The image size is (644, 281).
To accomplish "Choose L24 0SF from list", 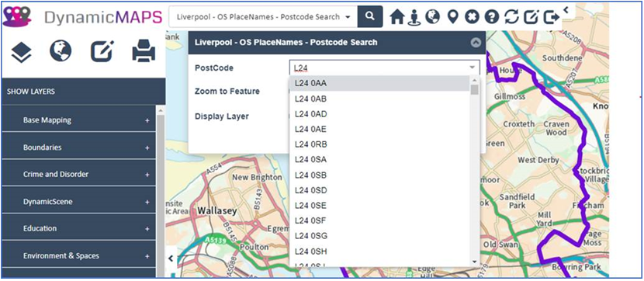I will click(380, 220).
